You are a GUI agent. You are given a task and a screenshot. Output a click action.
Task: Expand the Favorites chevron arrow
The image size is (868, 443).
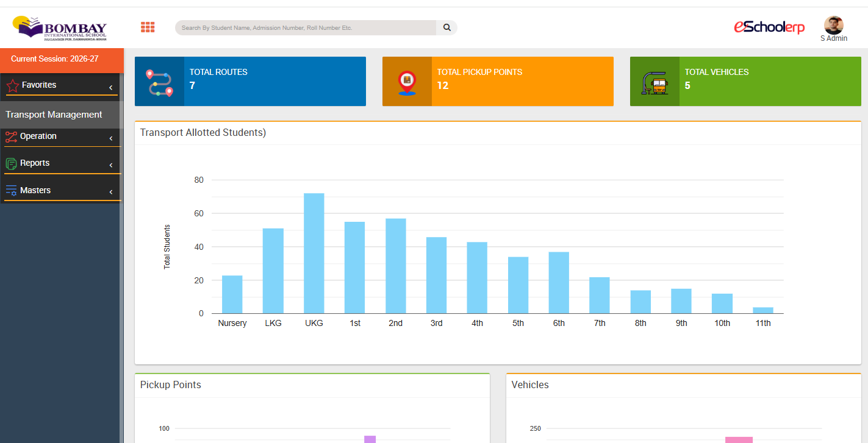click(111, 88)
